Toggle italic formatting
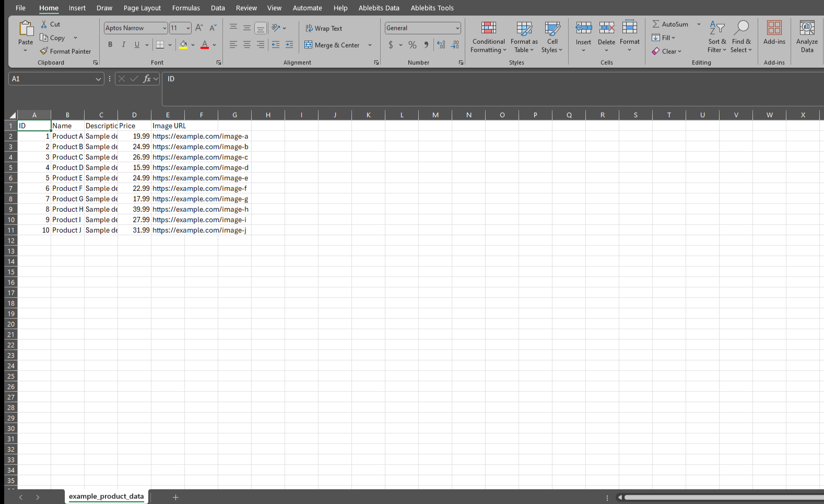 (x=124, y=45)
